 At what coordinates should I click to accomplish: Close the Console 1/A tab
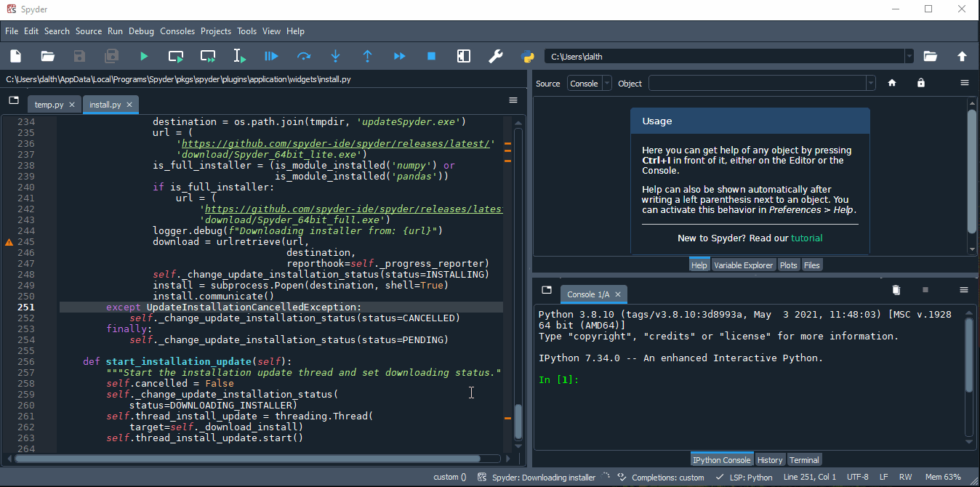point(618,294)
